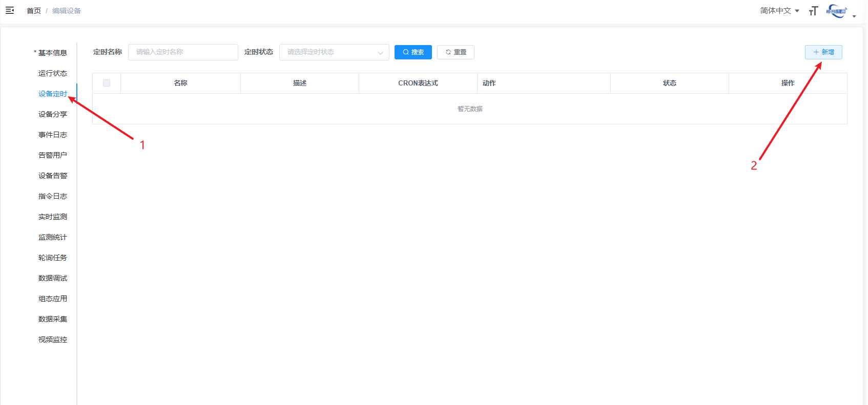Switch to the 运行状态 tab
Screen dimensions: 868x405
(52, 73)
